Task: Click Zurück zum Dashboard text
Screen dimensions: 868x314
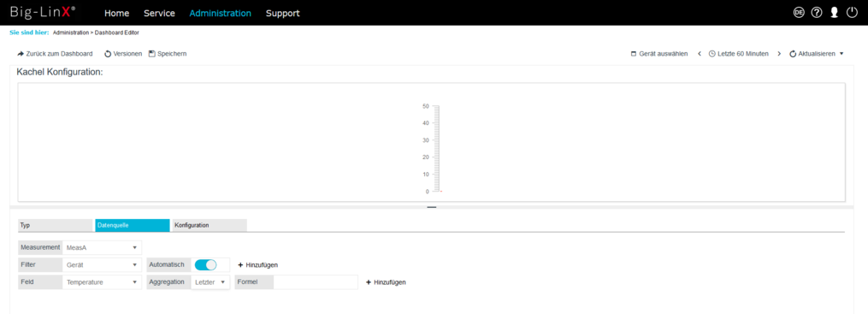Action: tap(59, 54)
